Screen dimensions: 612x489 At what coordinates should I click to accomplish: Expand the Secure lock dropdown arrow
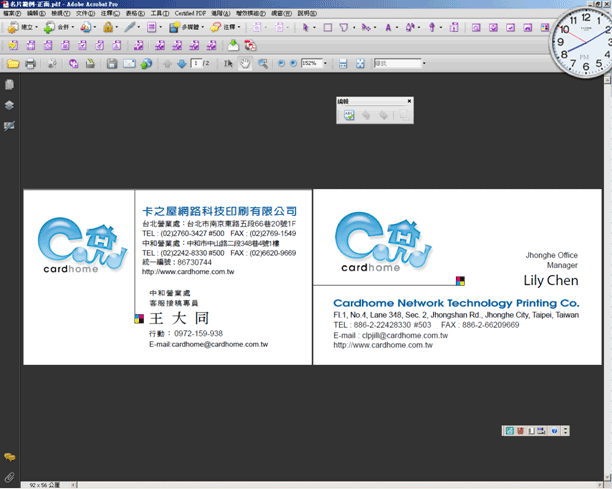[x=117, y=27]
